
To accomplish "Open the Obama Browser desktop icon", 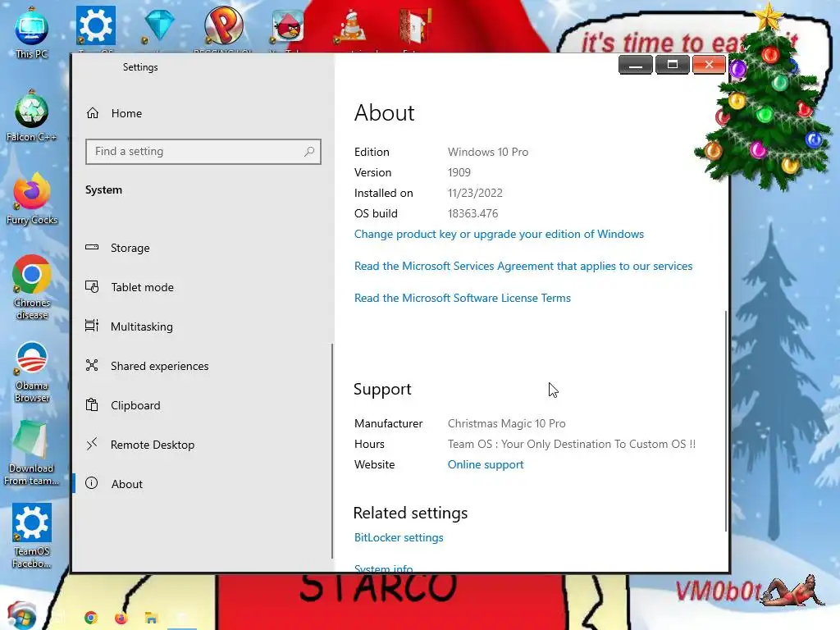I will click(32, 372).
